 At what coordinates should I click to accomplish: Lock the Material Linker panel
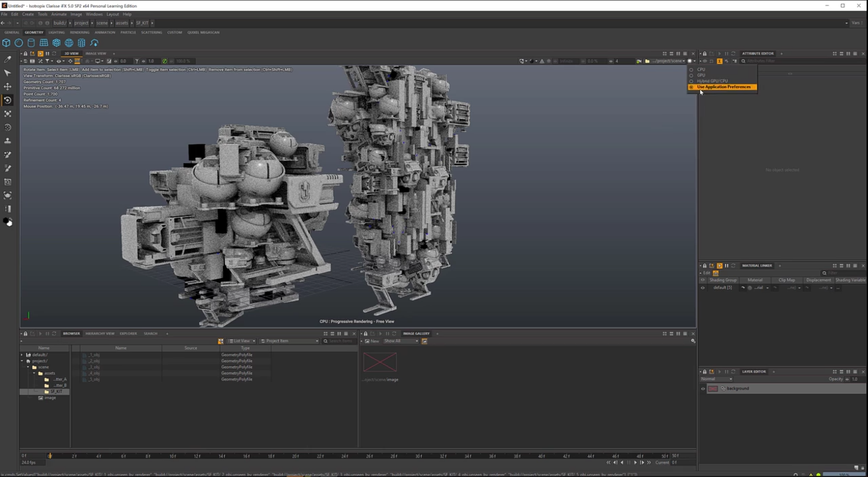[x=704, y=266]
